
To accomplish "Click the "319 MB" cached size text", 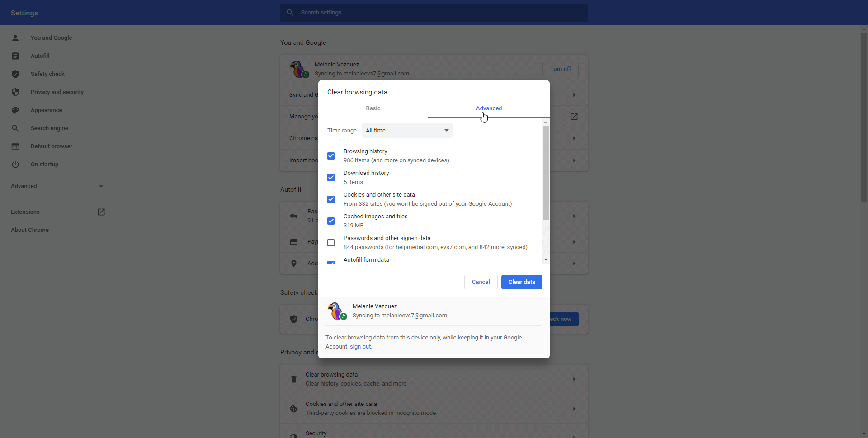I will 354,226.
